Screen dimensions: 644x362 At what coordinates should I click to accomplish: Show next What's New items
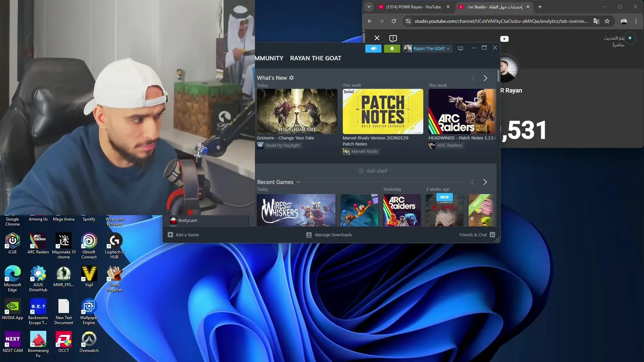point(485,78)
